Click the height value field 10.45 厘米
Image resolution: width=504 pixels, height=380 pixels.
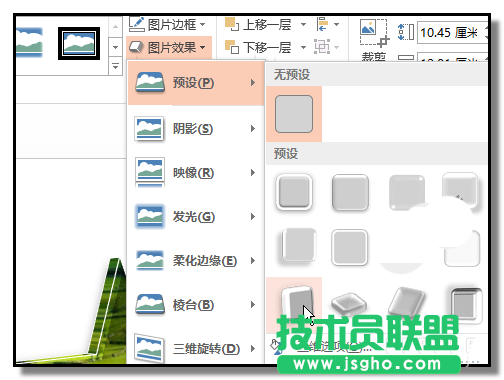coord(452,33)
